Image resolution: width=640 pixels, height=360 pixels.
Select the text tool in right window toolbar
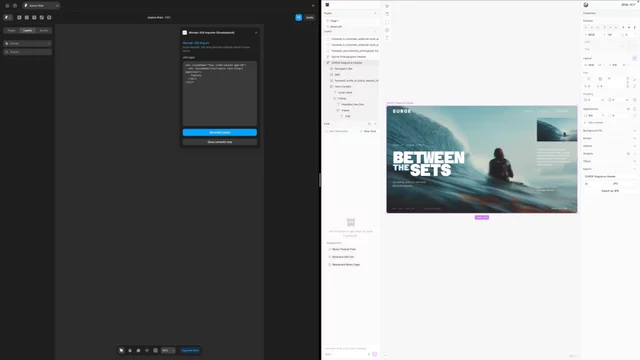[387, 38]
